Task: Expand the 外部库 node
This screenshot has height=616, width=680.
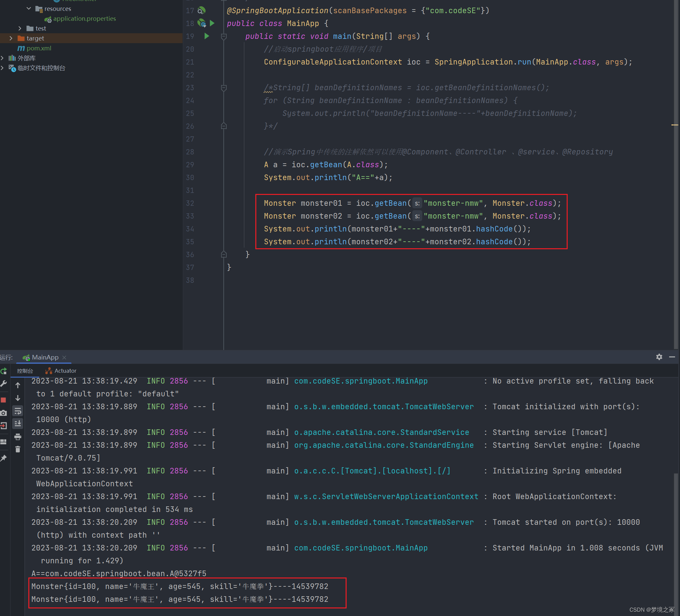Action: tap(2, 58)
